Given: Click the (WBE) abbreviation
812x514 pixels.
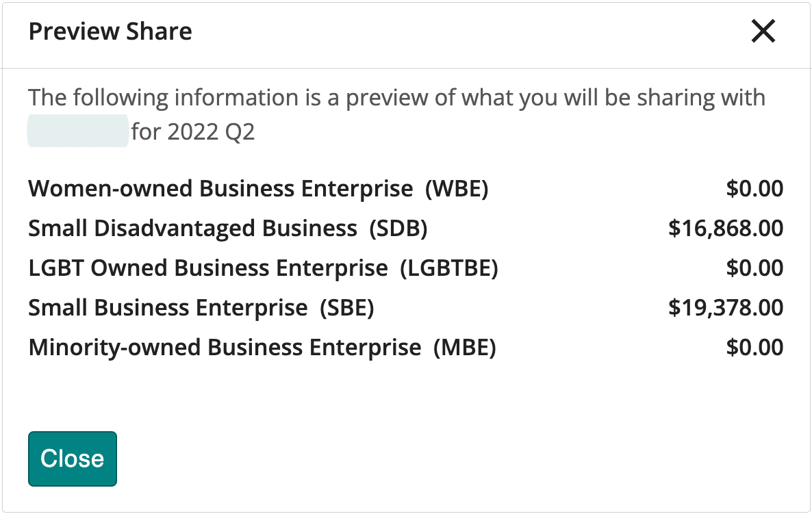Looking at the screenshot, I should pos(457,188).
